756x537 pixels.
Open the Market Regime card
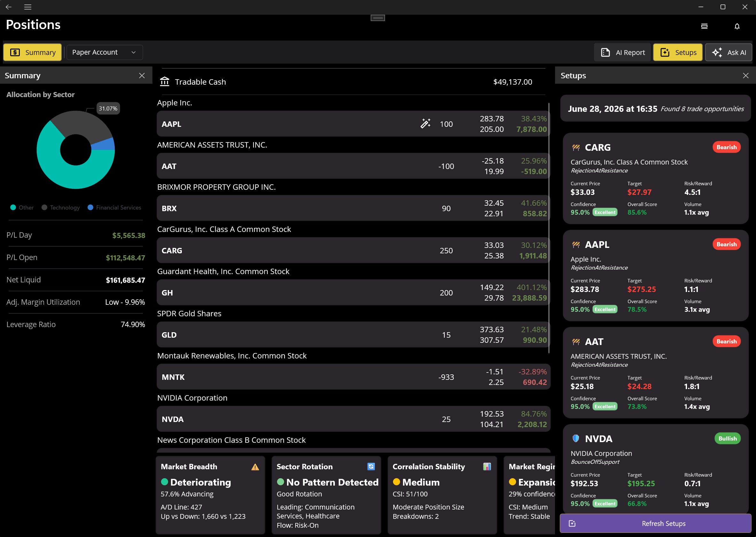pyautogui.click(x=529, y=495)
